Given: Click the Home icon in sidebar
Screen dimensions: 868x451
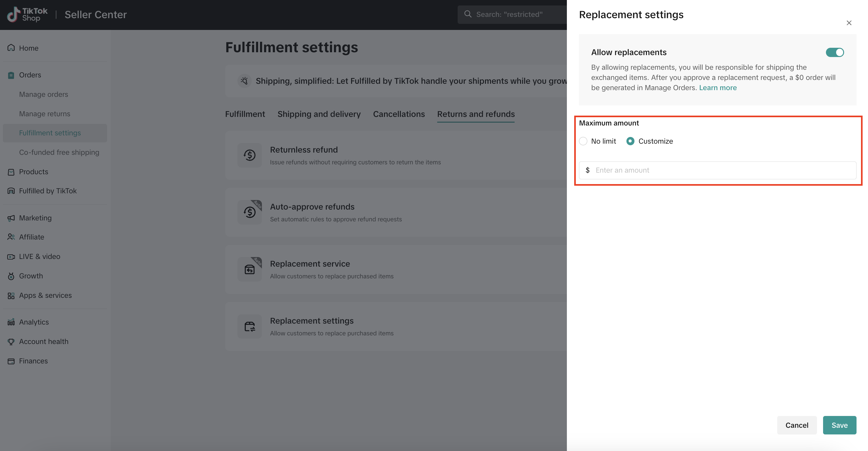Looking at the screenshot, I should 11,48.
